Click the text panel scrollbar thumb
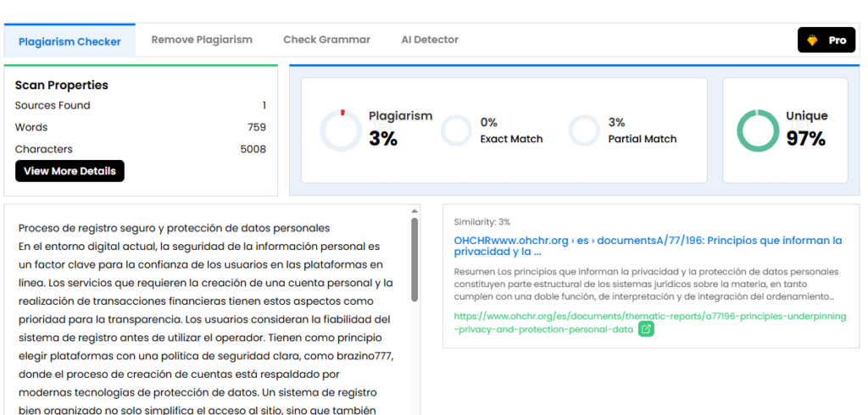Viewport: 868px width, 415px height. tap(415, 258)
